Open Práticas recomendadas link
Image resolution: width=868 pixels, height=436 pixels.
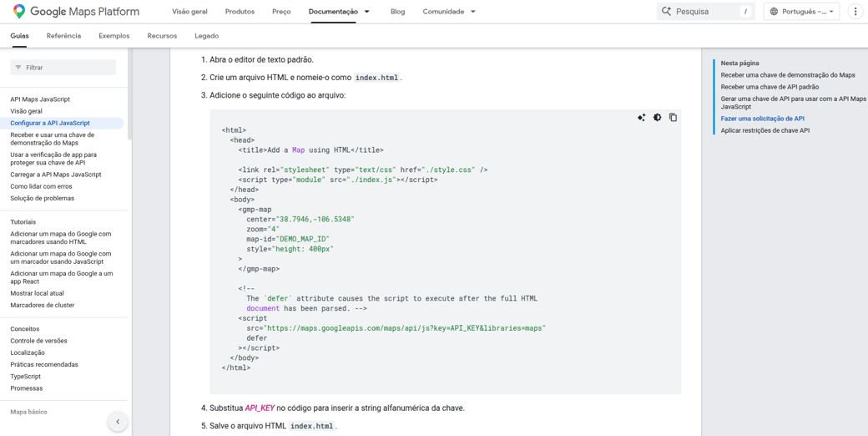(x=44, y=364)
